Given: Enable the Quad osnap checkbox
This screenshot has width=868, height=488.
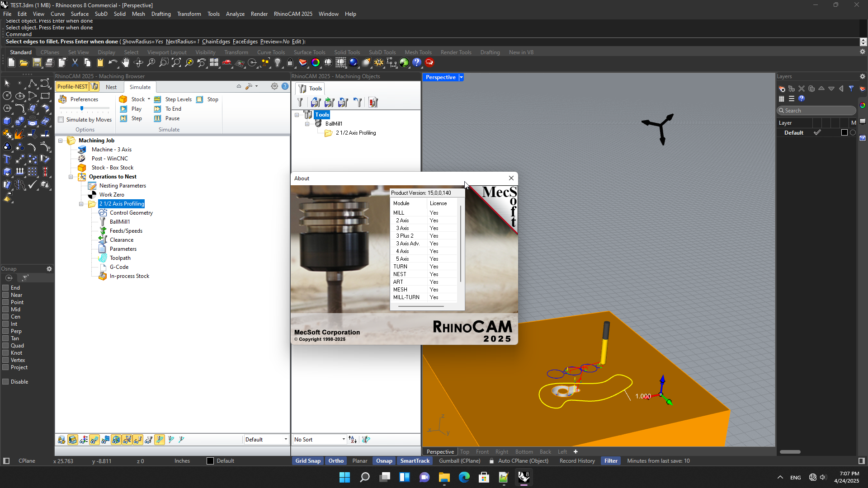Looking at the screenshot, I should pos(5,346).
